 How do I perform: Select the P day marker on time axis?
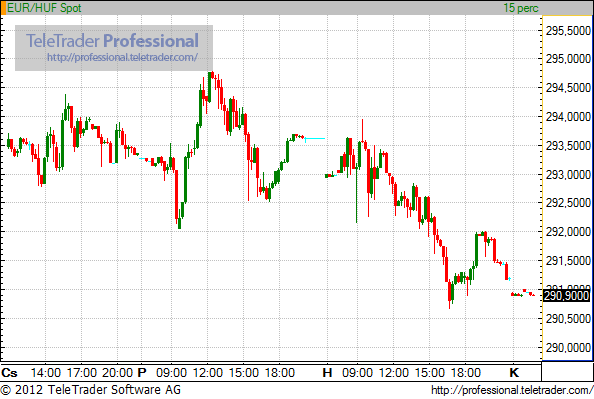(142, 372)
